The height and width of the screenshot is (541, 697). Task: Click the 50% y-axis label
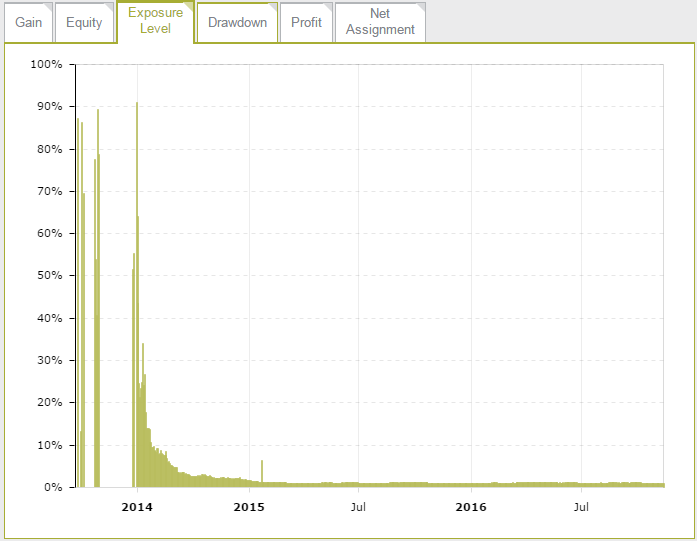(49, 276)
